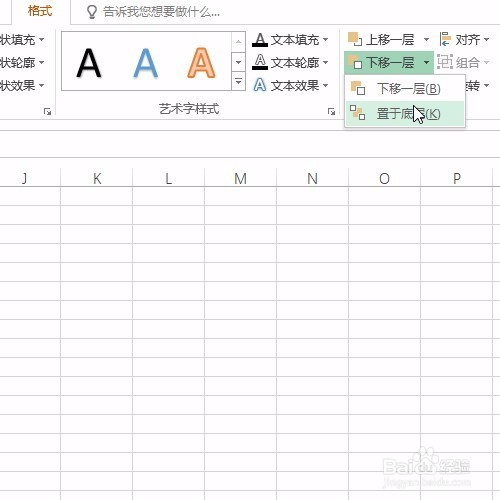Move down one row in the WordArt gallery
The width and height of the screenshot is (500, 500).
(238, 62)
